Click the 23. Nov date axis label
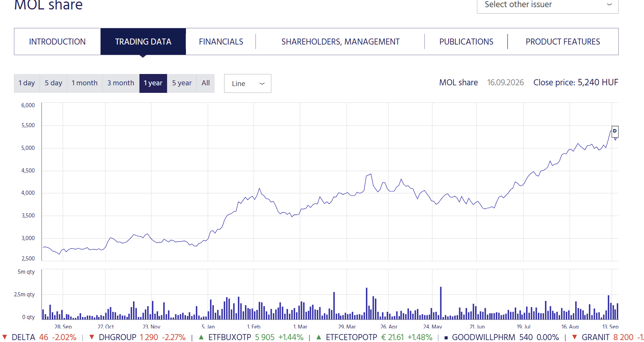This screenshot has width=644, height=342. pos(152,327)
